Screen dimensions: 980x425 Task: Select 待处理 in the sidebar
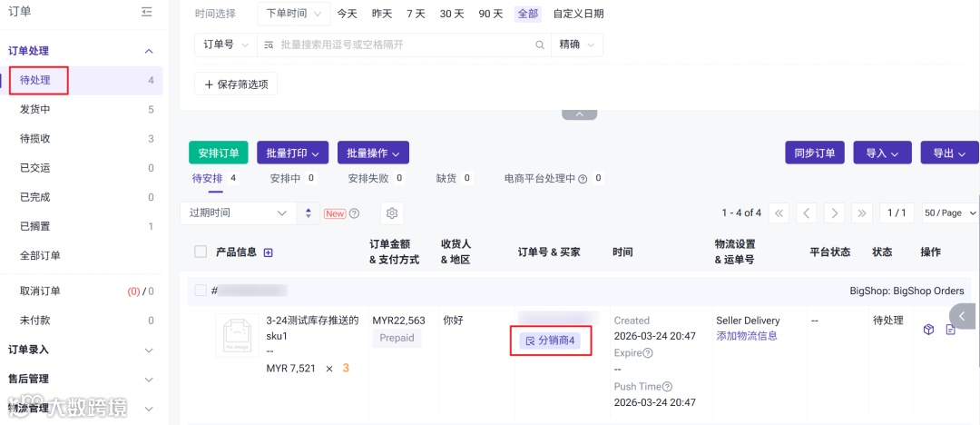tap(82, 80)
